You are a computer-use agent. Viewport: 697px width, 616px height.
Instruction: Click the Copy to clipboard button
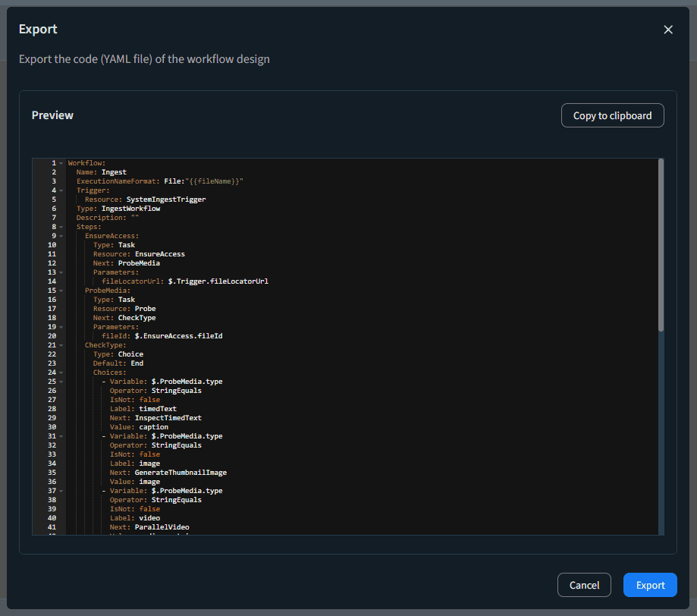click(612, 115)
